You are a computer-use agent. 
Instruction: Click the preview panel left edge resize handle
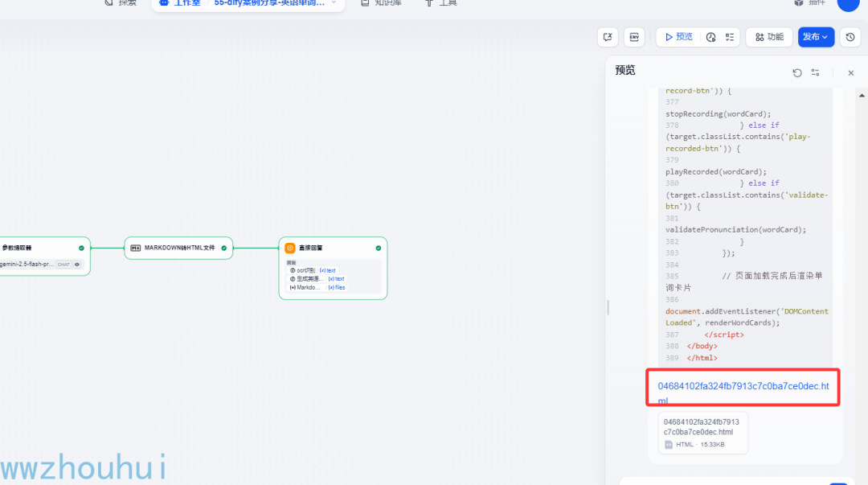(608, 307)
